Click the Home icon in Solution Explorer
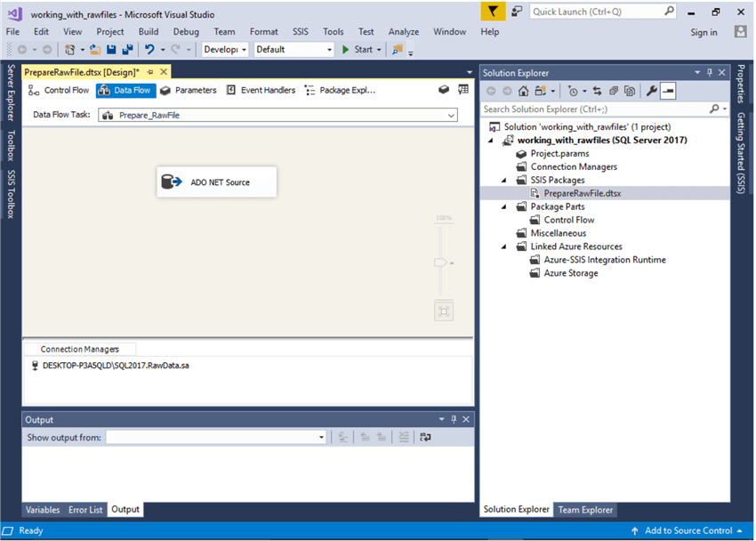 coord(523,91)
